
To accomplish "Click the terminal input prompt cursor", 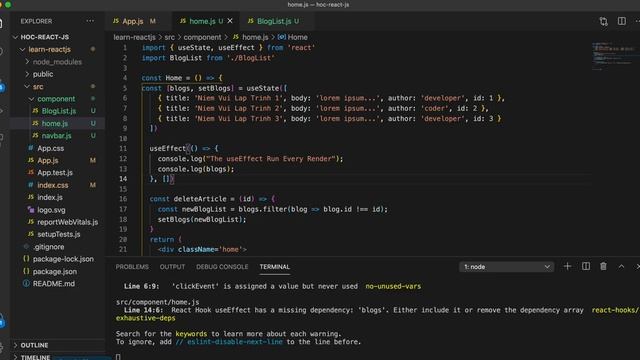I will tap(118, 357).
